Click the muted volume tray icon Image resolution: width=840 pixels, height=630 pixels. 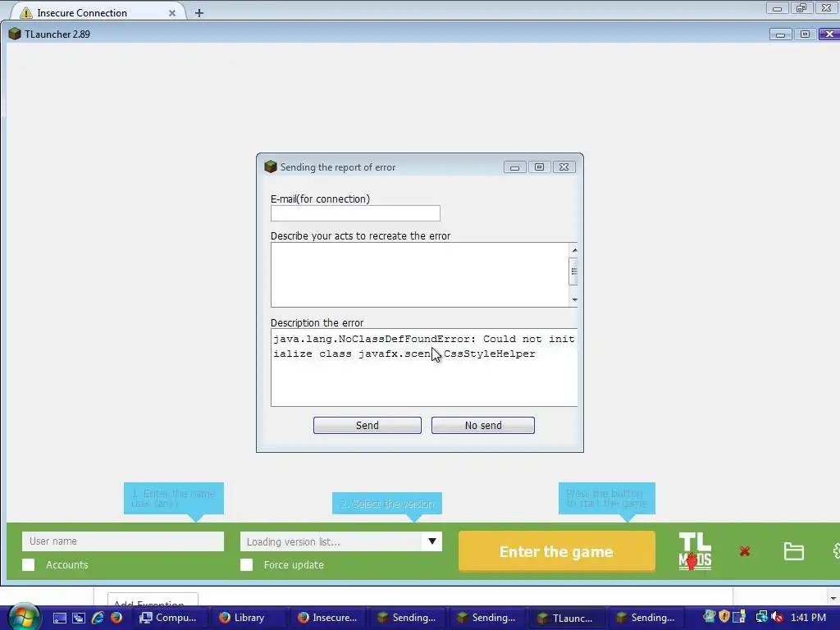[778, 617]
